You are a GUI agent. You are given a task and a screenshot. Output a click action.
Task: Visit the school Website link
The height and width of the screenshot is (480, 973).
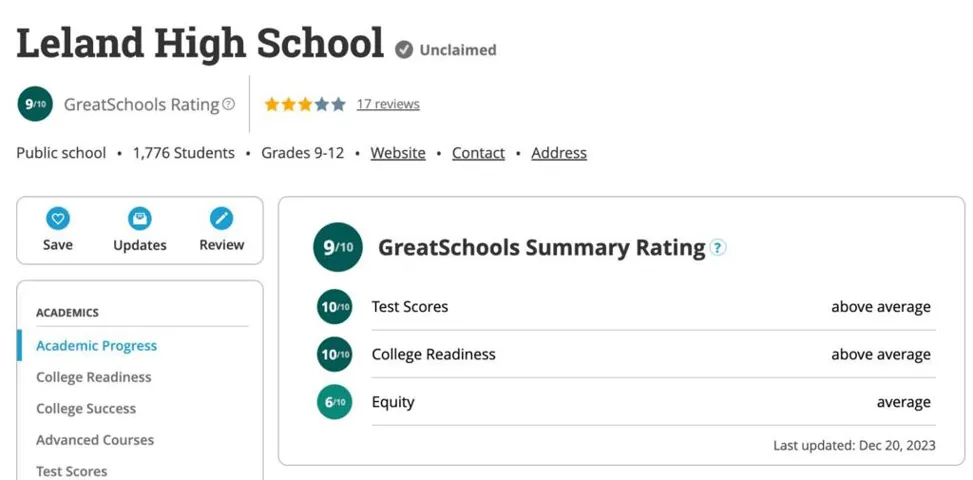398,153
